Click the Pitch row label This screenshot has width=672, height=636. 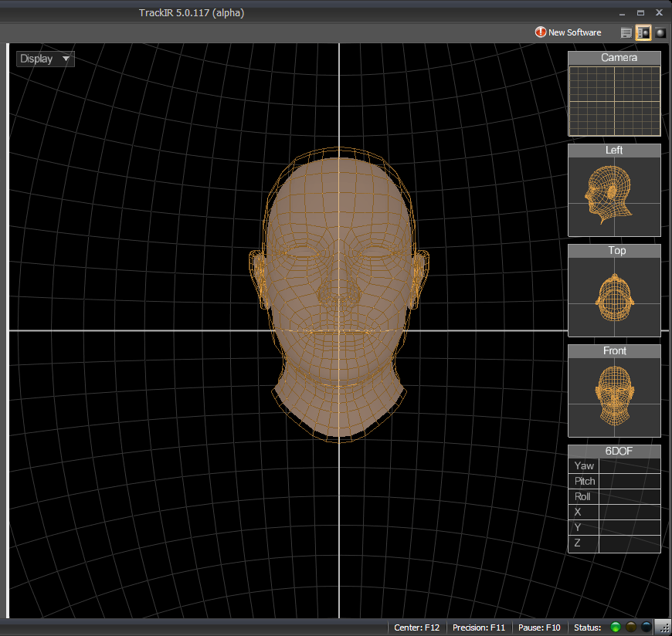(x=584, y=482)
